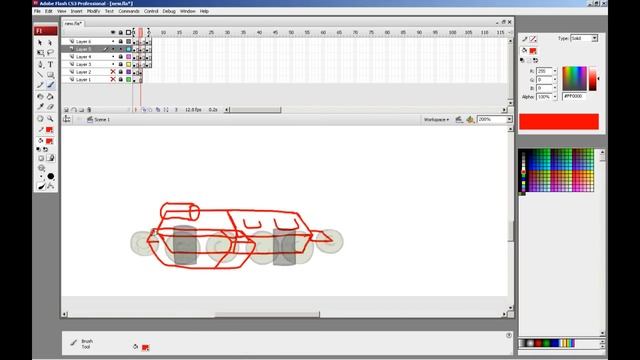The image size is (640, 360).
Task: Select the Rectangle shape tool
Action: coord(50,75)
